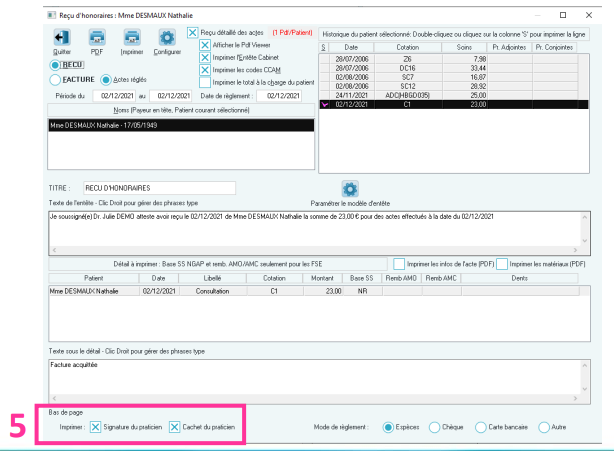Enable Imprimer le total à la charge du patient
The image size is (614, 451).
click(205, 83)
